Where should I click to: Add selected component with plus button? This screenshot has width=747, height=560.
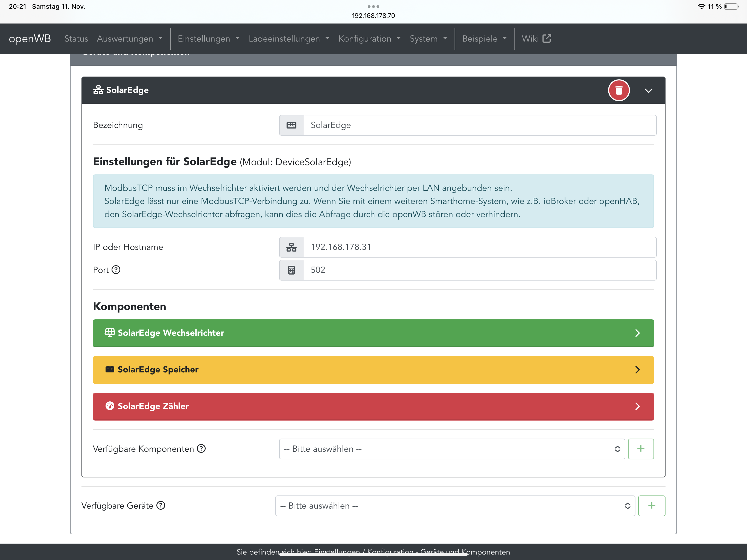click(x=641, y=449)
